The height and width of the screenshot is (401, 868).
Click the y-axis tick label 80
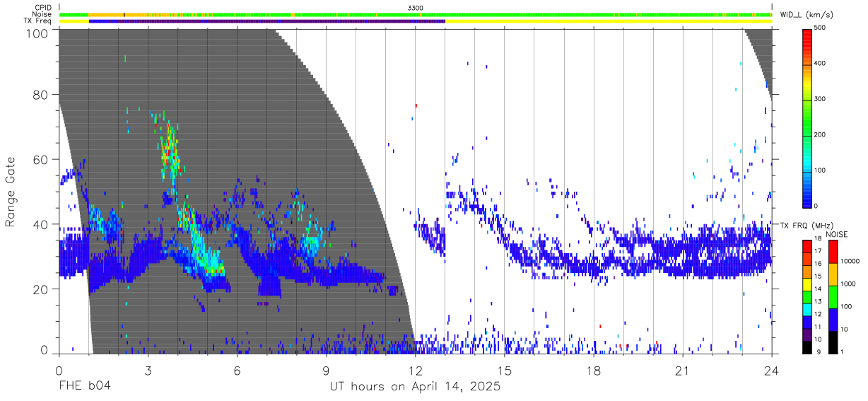[40, 94]
